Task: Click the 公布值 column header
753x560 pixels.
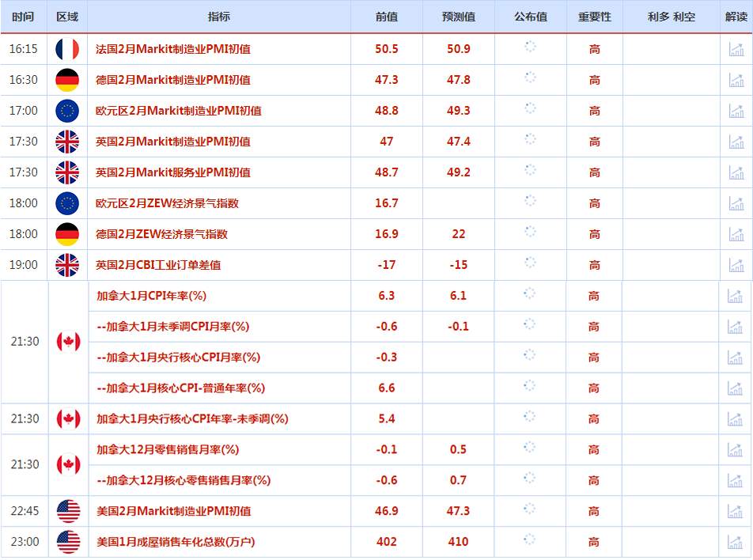Action: click(531, 17)
